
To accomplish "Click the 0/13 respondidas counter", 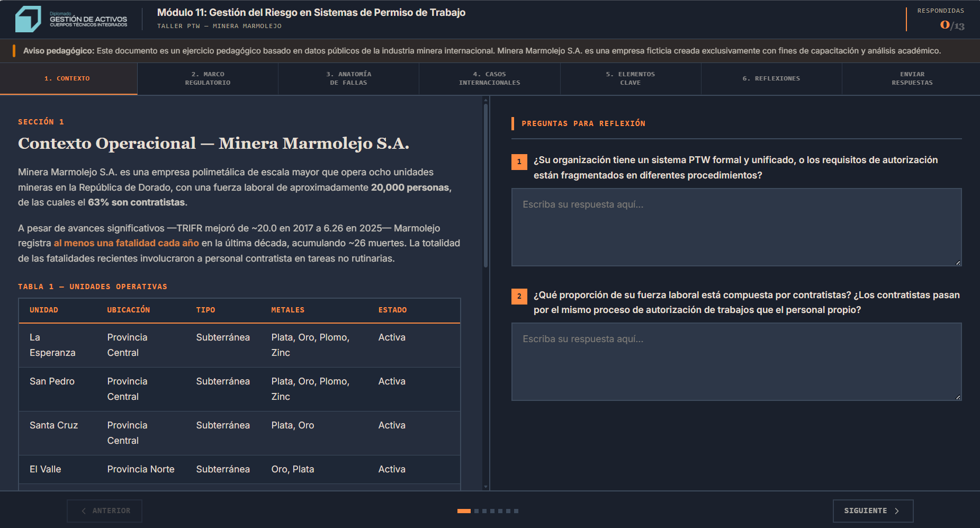I will (952, 25).
